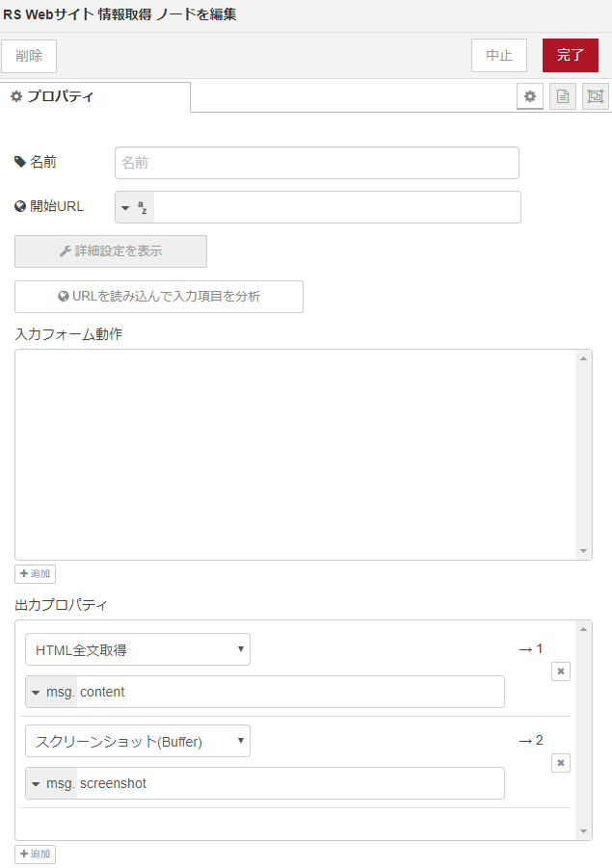Open 開始URL type selector dropdown
Screen dimensions: 612x868
(135, 207)
